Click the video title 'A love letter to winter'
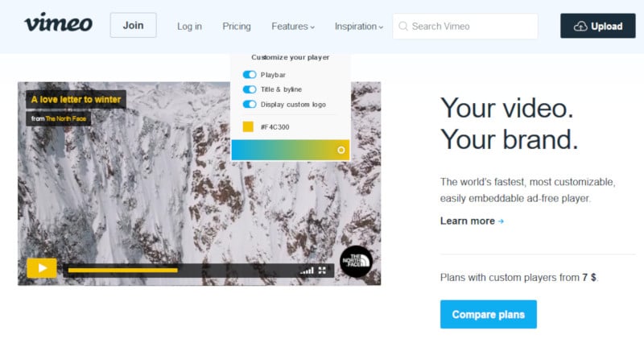The width and height of the screenshot is (644, 347). pos(76,99)
